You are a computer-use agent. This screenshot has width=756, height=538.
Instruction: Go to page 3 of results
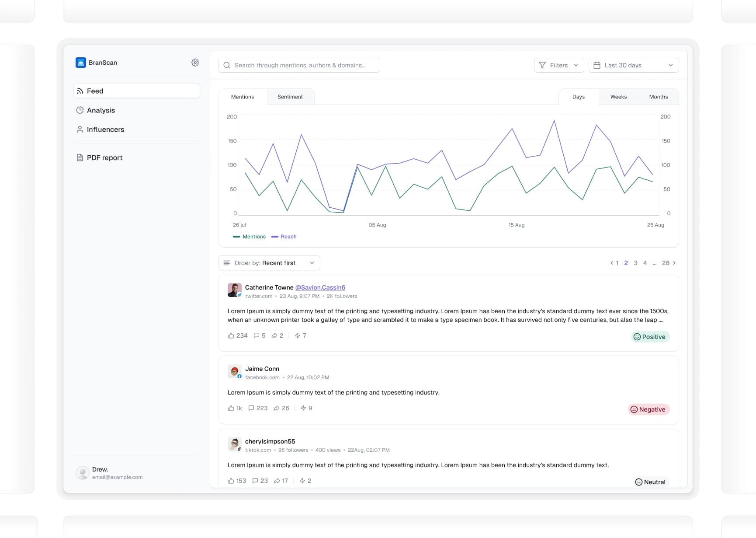click(x=635, y=263)
